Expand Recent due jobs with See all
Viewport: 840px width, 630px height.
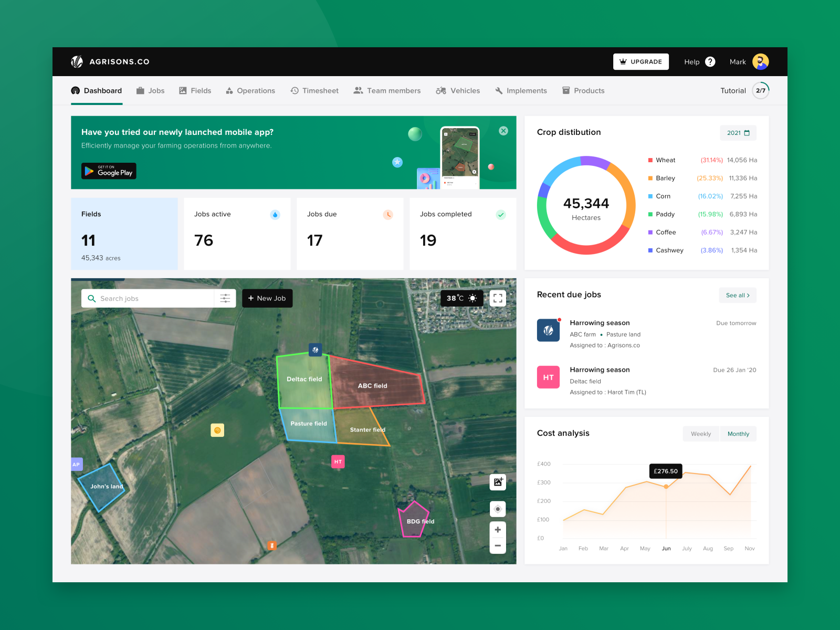[737, 295]
